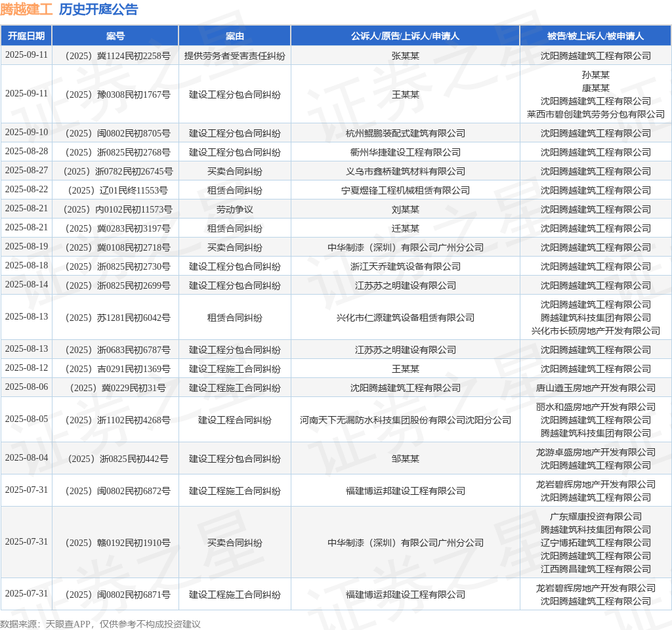The image size is (672, 630).
Task: Click date 2025-08-14
Action: [26, 284]
